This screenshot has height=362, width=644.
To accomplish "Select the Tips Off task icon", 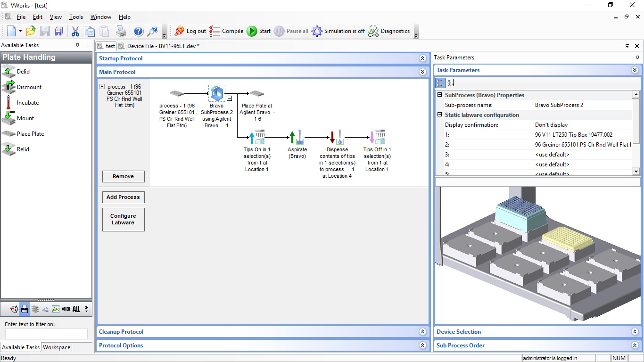I will (378, 137).
